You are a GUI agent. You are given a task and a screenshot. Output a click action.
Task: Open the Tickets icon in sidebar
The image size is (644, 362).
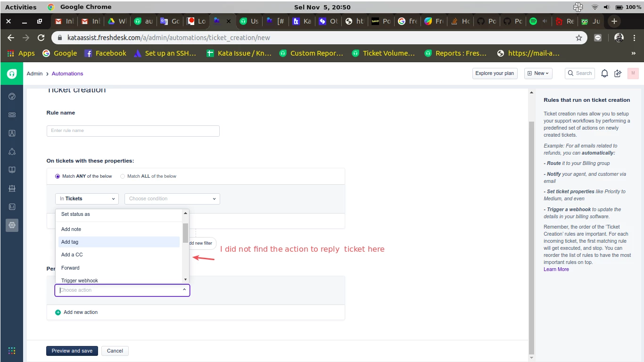(x=12, y=115)
